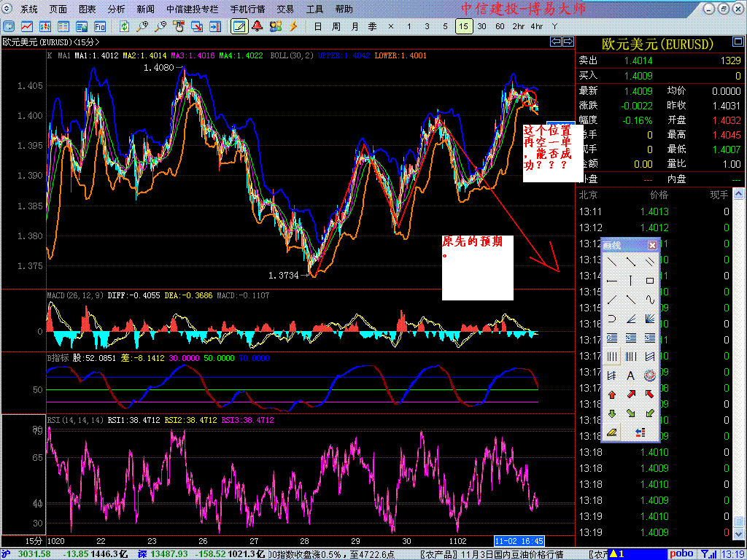This screenshot has width=747, height=560.
Task: Open the 分析 (Analysis) menu
Action: (x=116, y=9)
